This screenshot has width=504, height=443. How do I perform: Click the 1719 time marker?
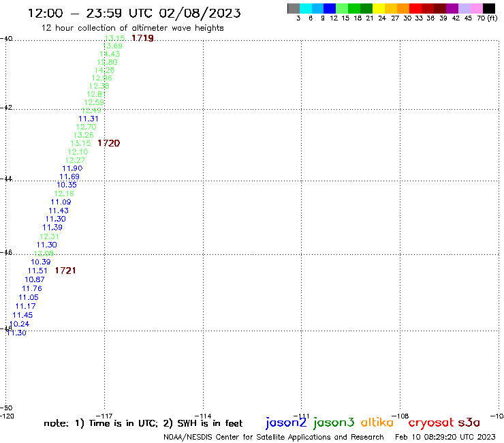143,38
